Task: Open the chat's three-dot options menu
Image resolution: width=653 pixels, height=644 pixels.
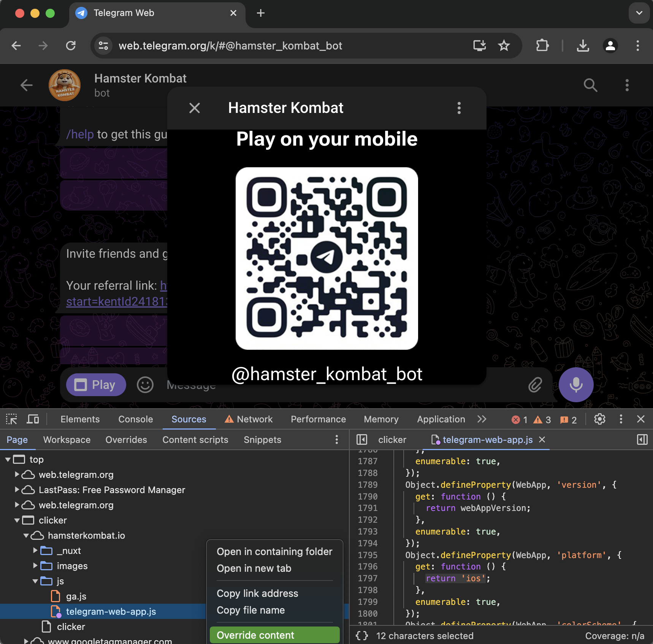Action: pyautogui.click(x=627, y=85)
